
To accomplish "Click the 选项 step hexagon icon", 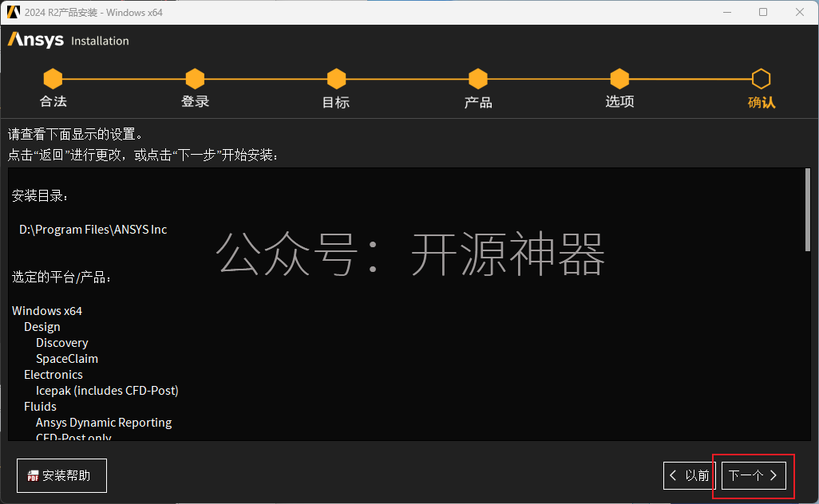I will pyautogui.click(x=619, y=79).
